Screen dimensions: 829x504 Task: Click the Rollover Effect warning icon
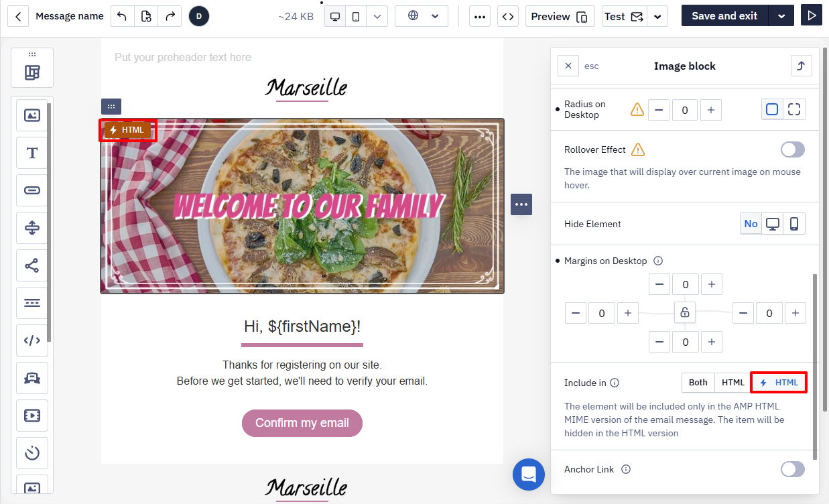[638, 149]
